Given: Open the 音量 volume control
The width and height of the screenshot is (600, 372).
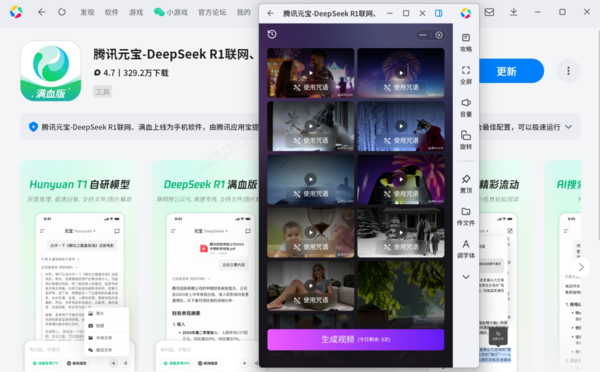Looking at the screenshot, I should pyautogui.click(x=466, y=108).
